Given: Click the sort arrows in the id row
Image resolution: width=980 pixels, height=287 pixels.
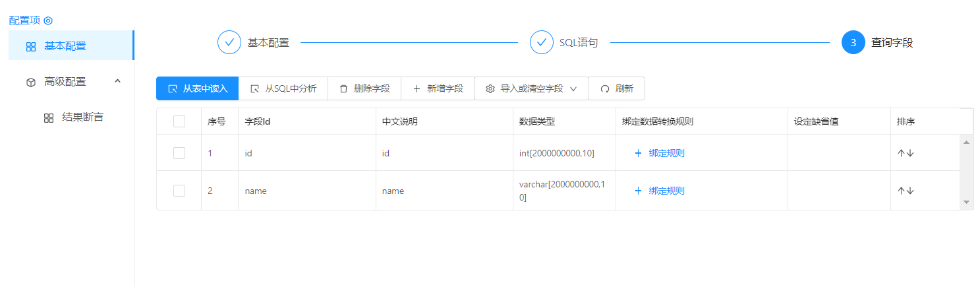Looking at the screenshot, I should [906, 153].
